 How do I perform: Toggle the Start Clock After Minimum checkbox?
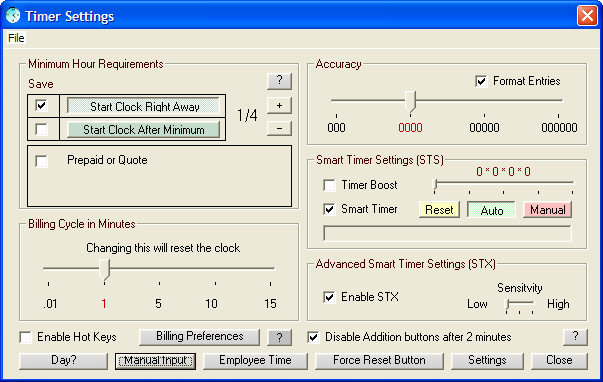click(41, 129)
